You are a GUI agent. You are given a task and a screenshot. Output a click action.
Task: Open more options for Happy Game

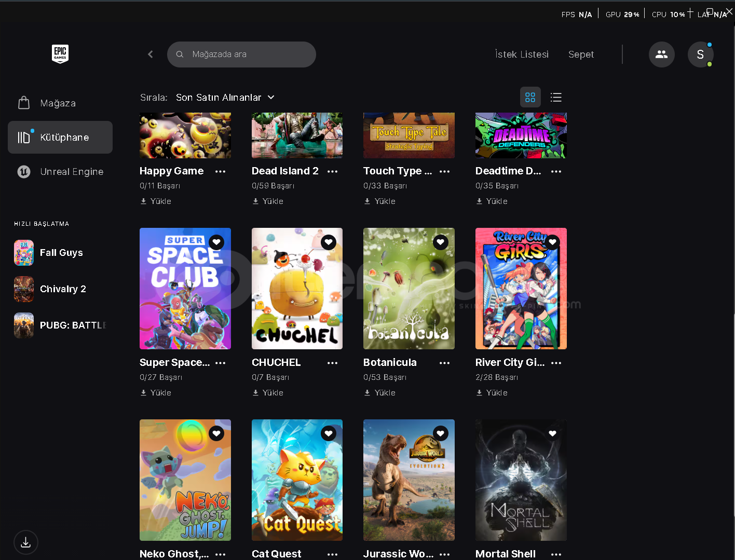[221, 171]
